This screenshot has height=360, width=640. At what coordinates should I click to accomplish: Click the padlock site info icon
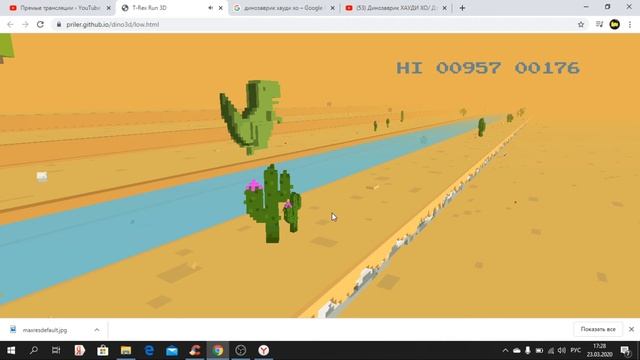click(x=59, y=24)
